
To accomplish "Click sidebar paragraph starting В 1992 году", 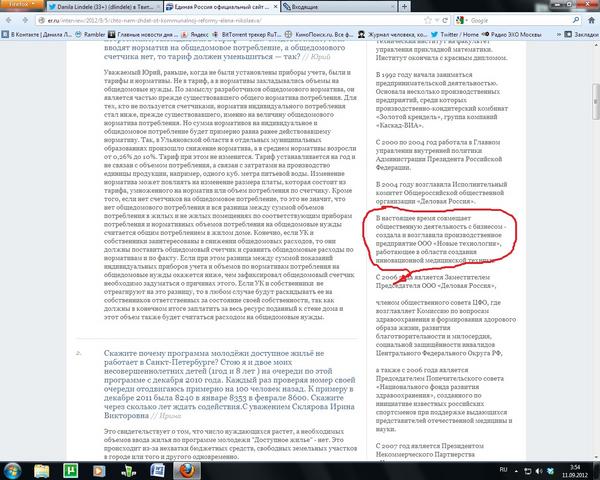I will [x=442, y=100].
